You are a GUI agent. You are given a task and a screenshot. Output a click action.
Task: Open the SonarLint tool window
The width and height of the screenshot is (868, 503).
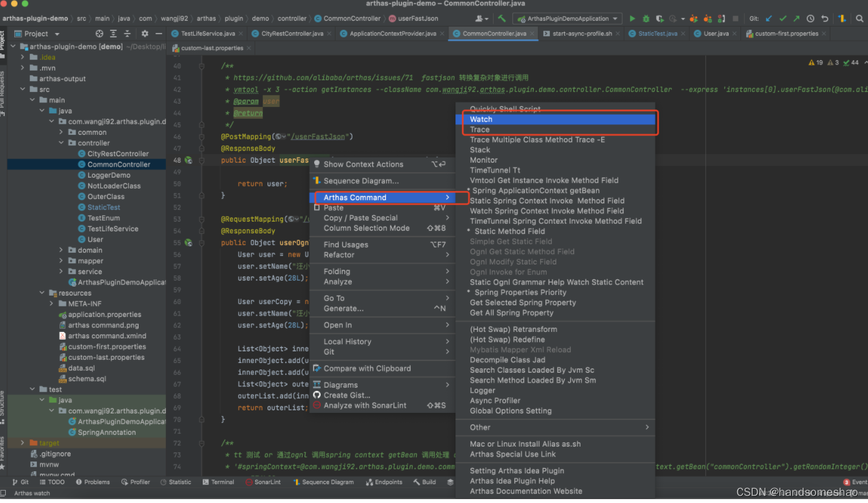(263, 482)
